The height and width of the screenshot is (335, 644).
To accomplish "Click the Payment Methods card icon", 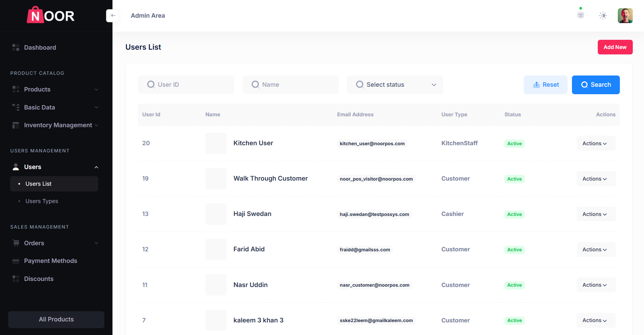I will (x=16, y=261).
